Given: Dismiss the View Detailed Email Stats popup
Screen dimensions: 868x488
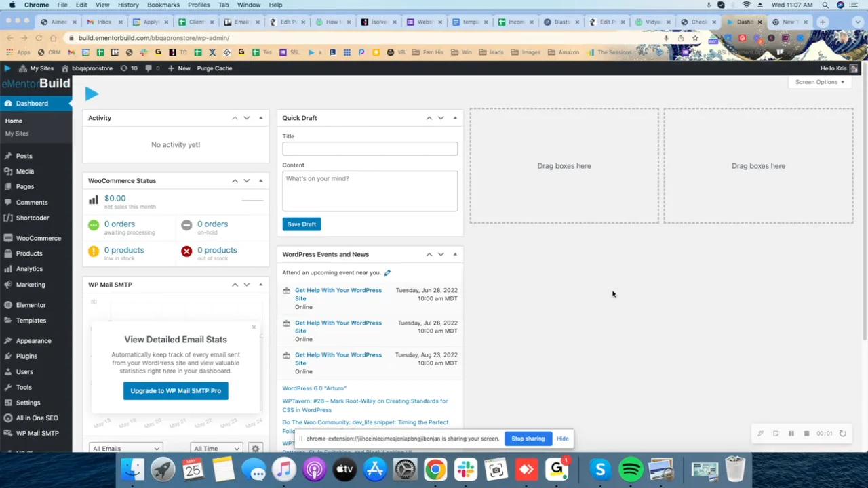Looking at the screenshot, I should (x=254, y=328).
